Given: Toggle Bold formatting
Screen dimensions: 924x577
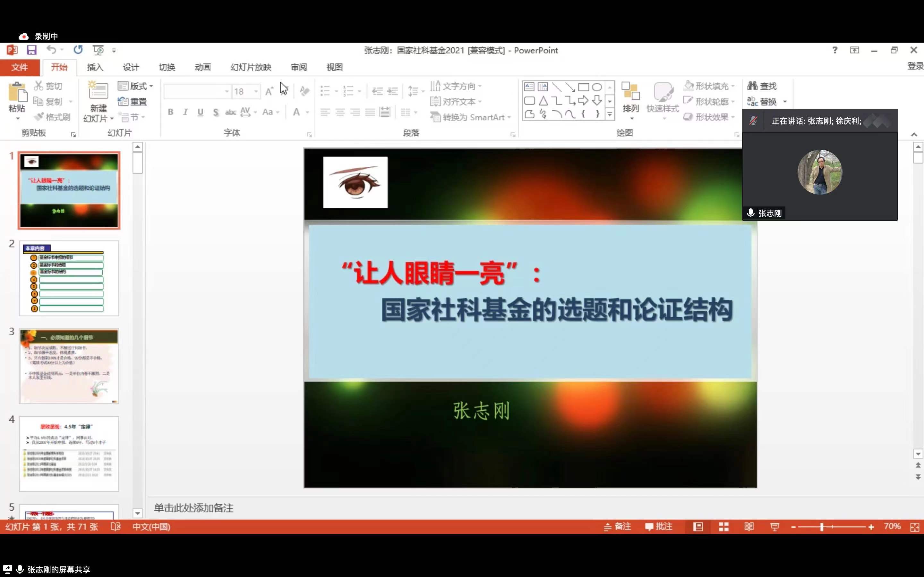Looking at the screenshot, I should pos(171,112).
